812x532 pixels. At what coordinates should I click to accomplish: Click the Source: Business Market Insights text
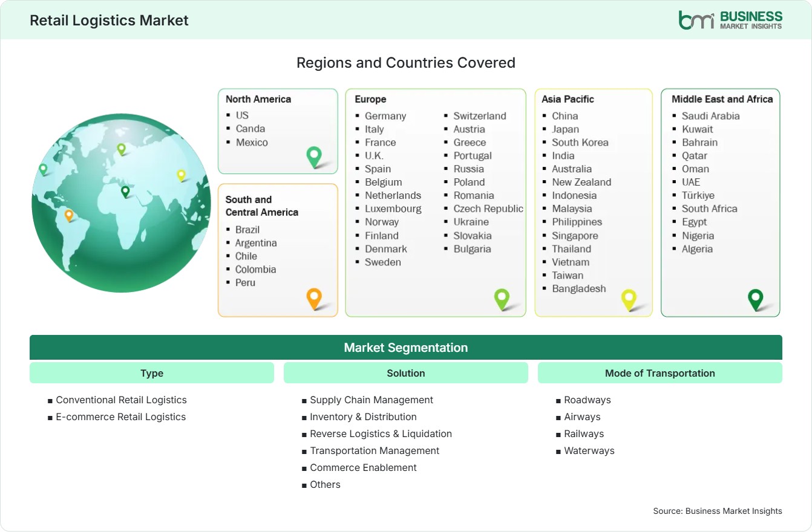[718, 511]
